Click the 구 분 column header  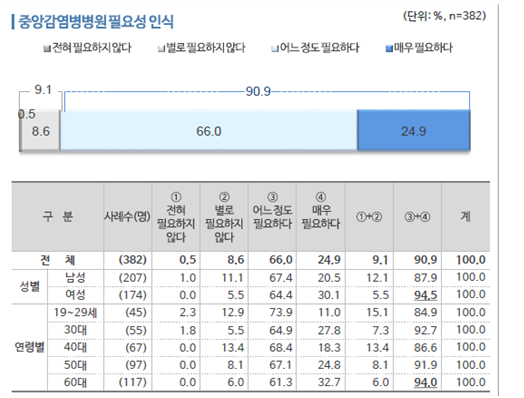pos(57,217)
